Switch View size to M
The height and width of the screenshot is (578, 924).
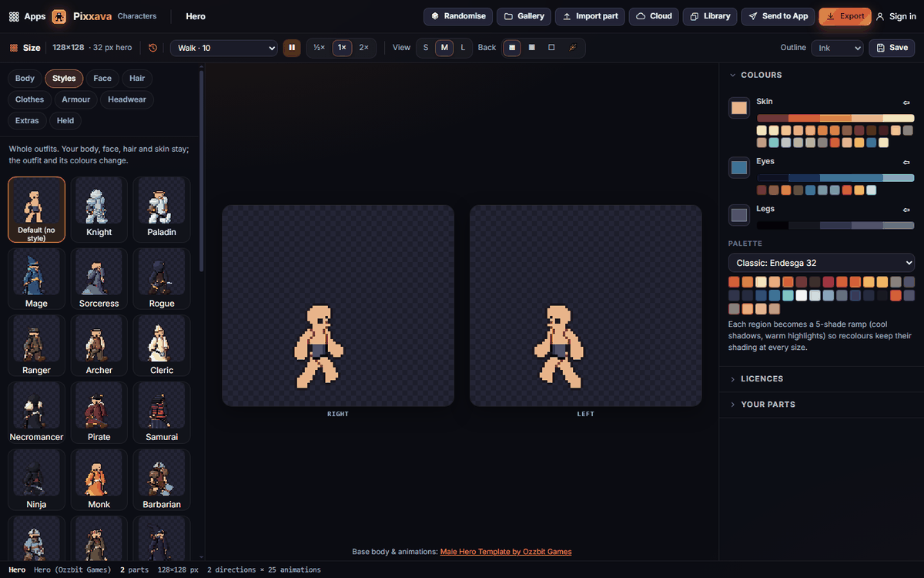444,48
